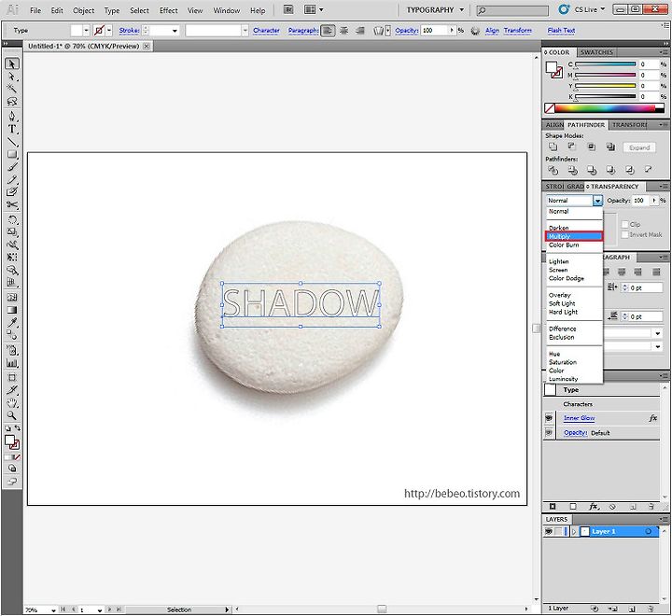Toggle visibility of Opacity appearance row
The height and width of the screenshot is (616, 672).
point(549,432)
